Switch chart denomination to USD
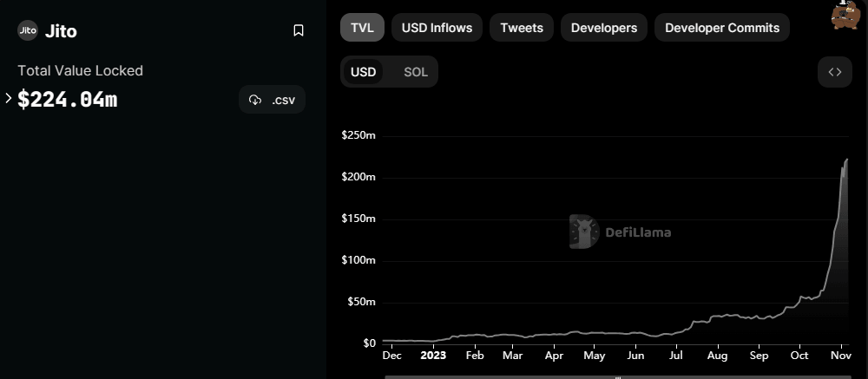The image size is (868, 379). 363,72
